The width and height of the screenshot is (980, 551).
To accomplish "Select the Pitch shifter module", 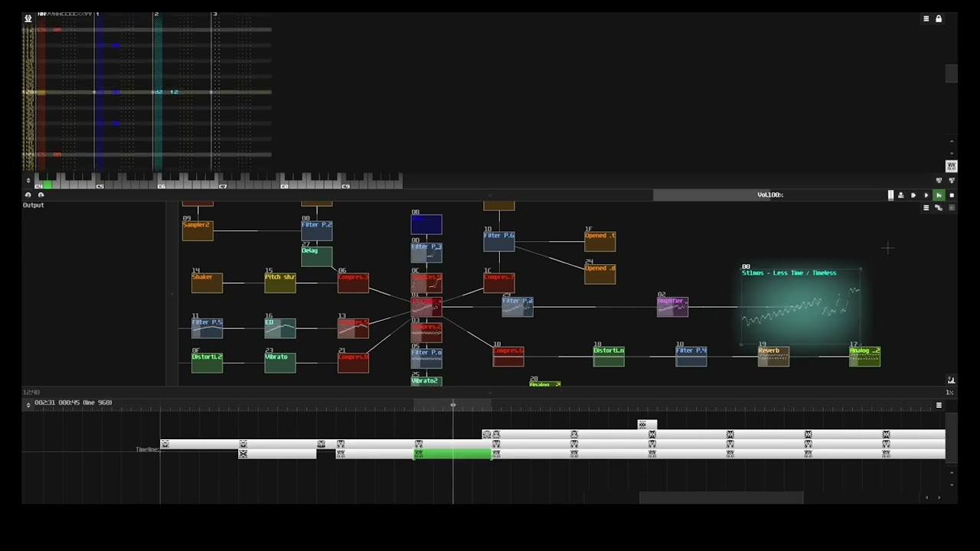I will [280, 283].
